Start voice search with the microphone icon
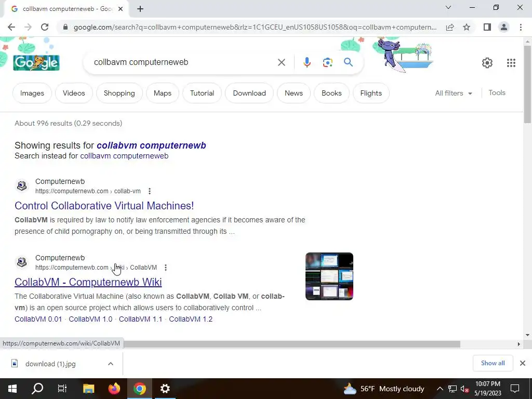 (x=307, y=62)
